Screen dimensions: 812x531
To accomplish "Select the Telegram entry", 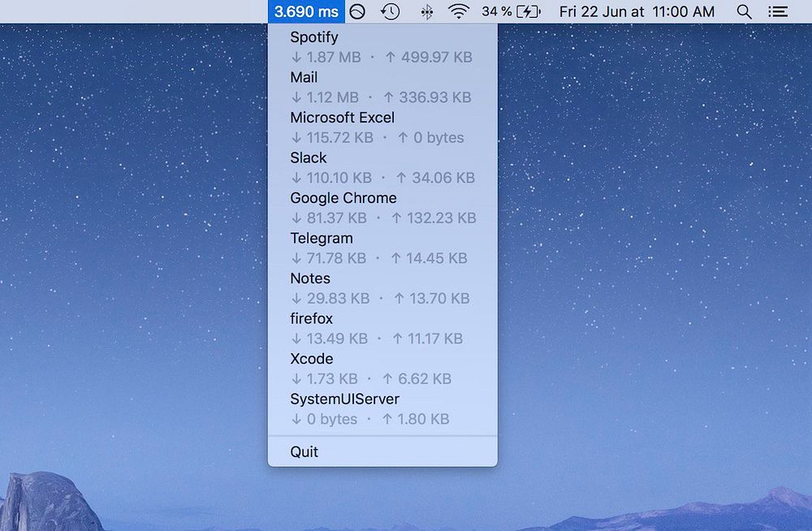I will [x=322, y=239].
